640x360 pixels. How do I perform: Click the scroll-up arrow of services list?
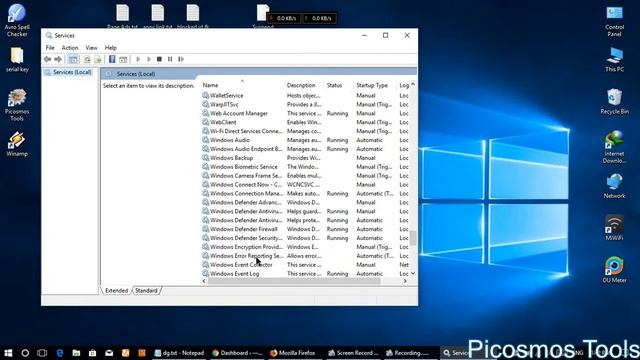tap(413, 84)
